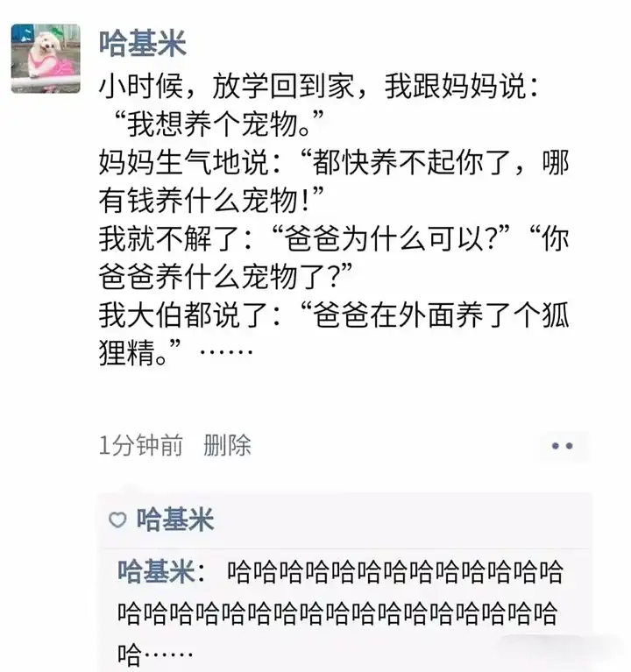Tap the 哈基米 username above the post
Image resolution: width=631 pixels, height=672 pixels.
pos(143,43)
